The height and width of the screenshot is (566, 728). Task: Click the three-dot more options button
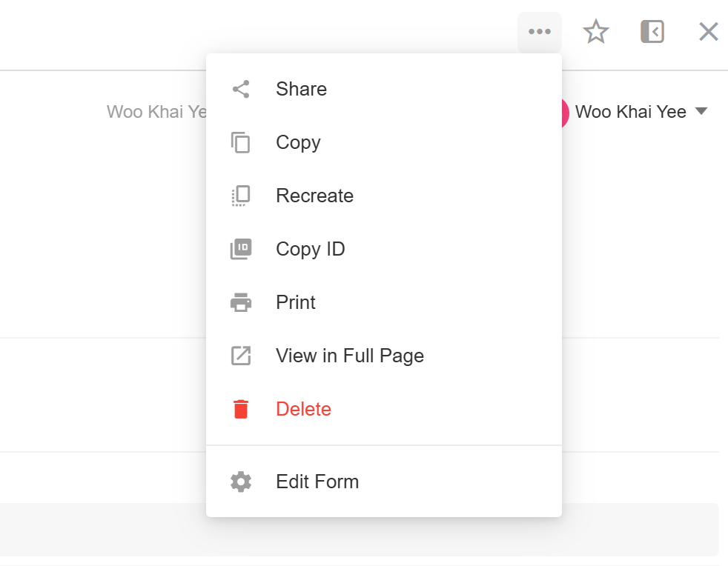click(x=540, y=32)
